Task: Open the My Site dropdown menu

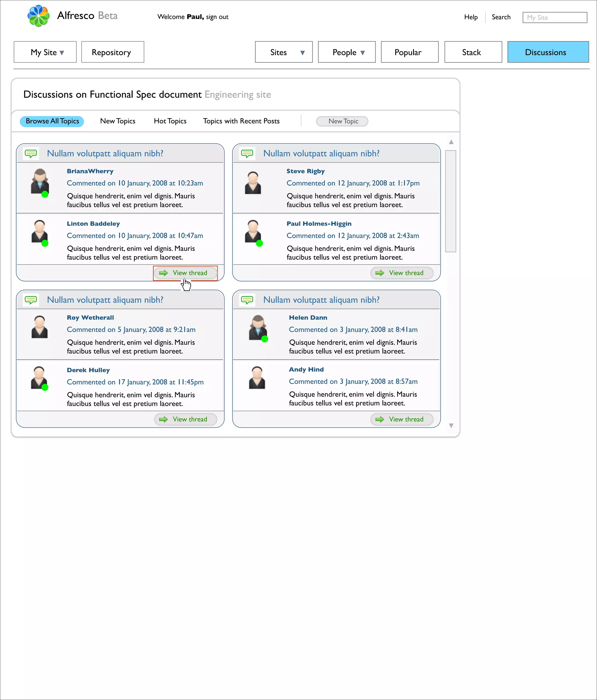Action: pyautogui.click(x=45, y=52)
